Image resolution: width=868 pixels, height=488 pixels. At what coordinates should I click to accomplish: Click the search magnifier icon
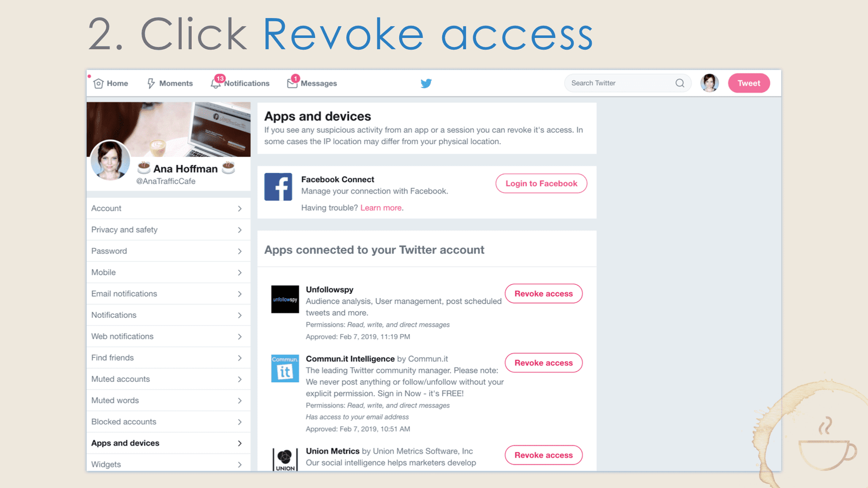(680, 83)
